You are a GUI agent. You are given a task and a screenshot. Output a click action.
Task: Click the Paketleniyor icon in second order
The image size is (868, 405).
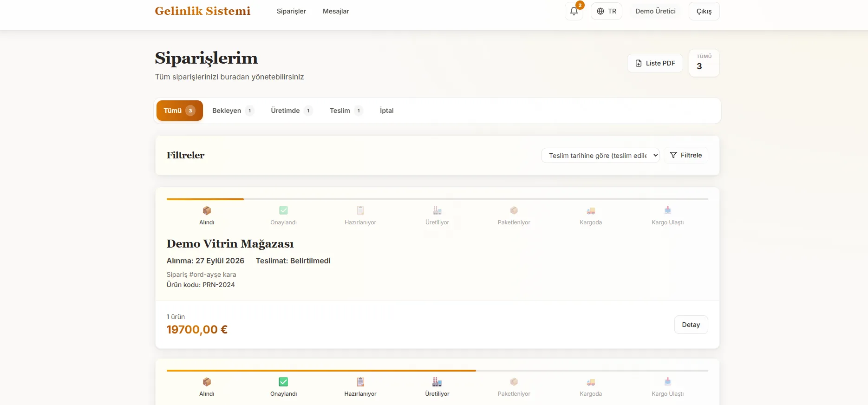(x=514, y=382)
